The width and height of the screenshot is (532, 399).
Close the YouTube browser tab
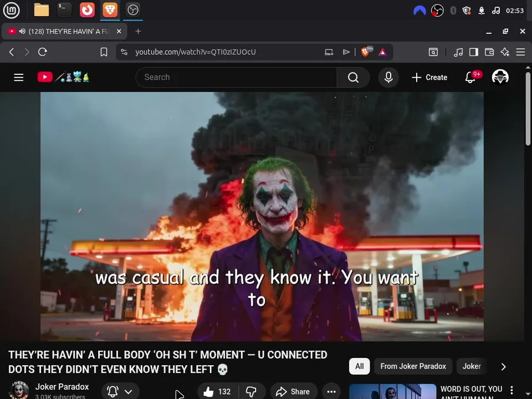[119, 31]
